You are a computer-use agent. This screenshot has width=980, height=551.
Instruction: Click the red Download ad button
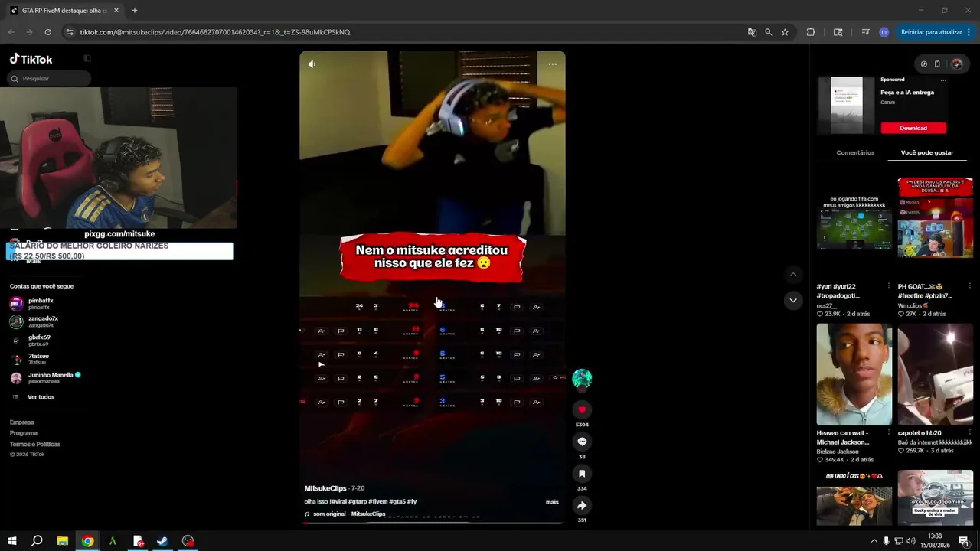click(913, 128)
